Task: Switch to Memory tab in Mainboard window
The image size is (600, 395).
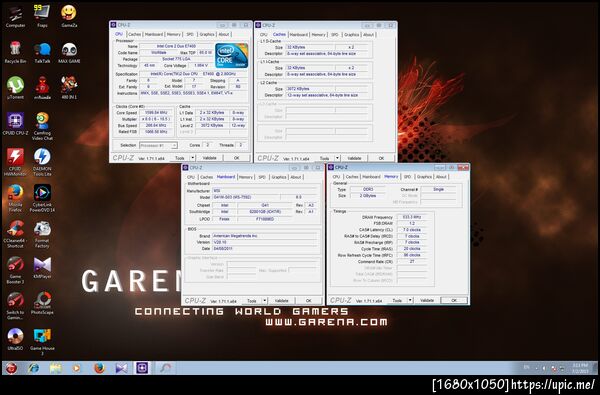Action: 246,177
